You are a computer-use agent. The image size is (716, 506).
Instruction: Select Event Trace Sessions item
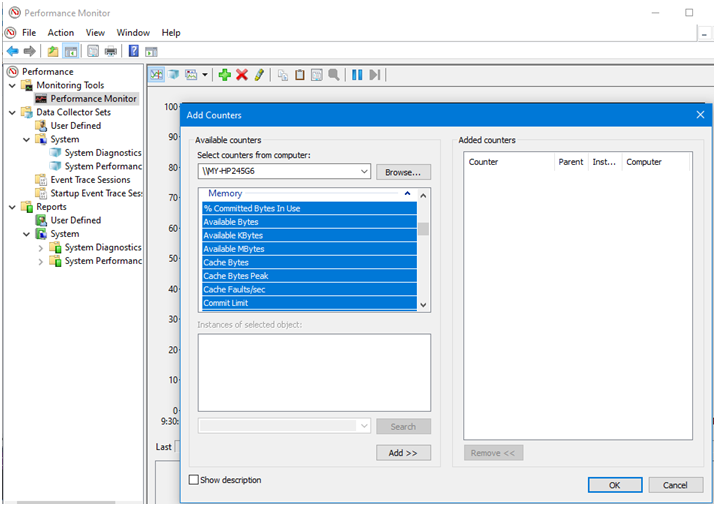[90, 179]
